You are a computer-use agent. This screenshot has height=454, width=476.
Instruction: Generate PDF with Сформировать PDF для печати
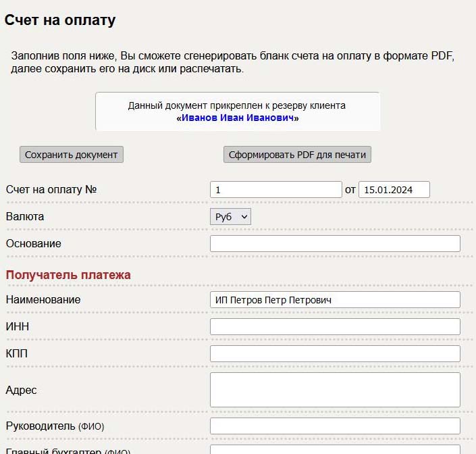[297, 155]
